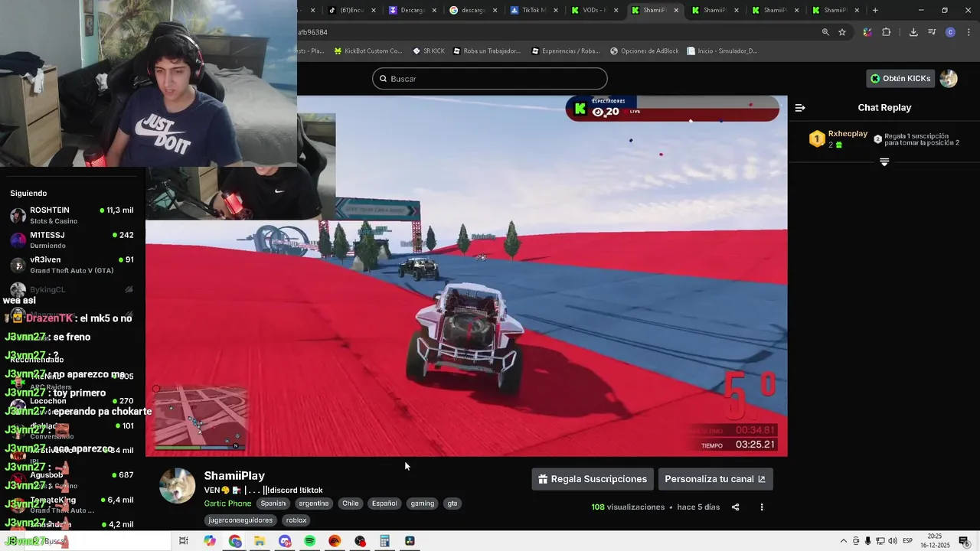This screenshot has width=980, height=551.
Task: Select the Spanish tag
Action: point(273,504)
